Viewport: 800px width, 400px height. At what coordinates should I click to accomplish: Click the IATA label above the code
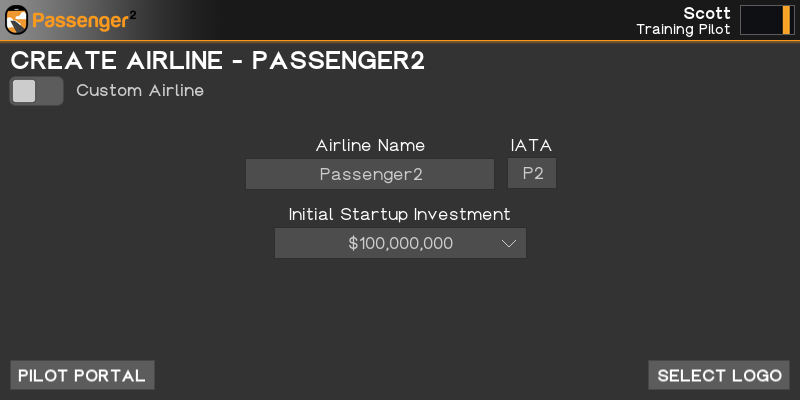point(531,146)
